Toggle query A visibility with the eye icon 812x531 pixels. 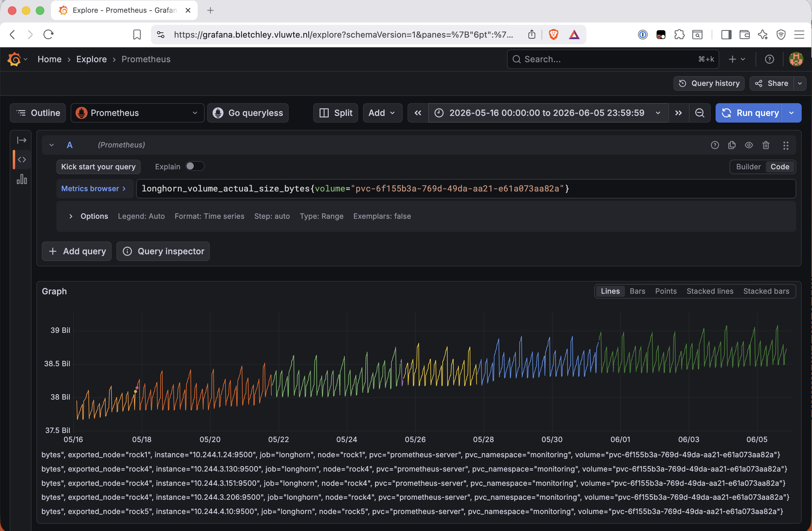pyautogui.click(x=749, y=145)
